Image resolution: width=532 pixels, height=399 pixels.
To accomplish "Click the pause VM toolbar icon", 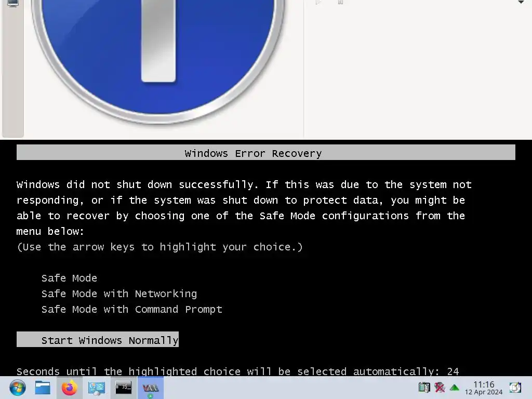I will 341,2.
